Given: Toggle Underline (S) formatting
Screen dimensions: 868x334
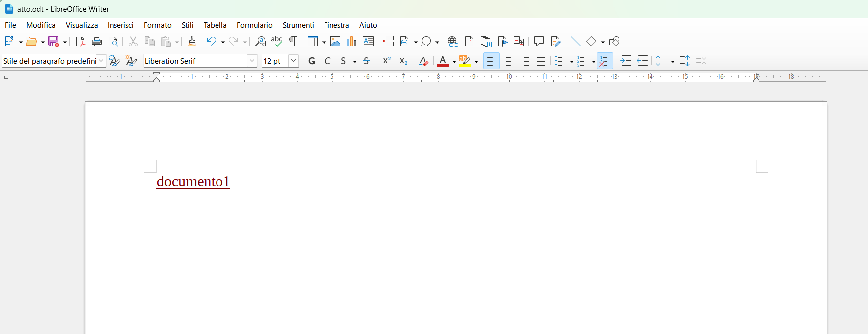Looking at the screenshot, I should click(x=343, y=61).
